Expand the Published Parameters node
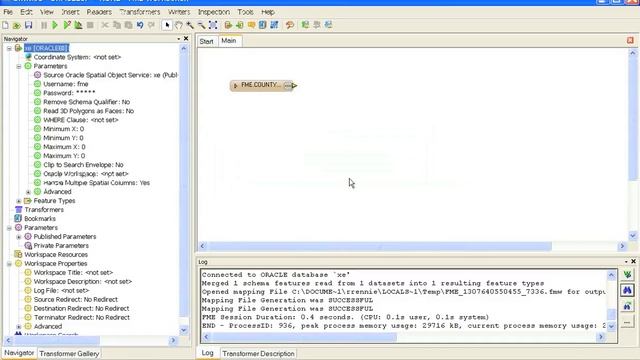The width and height of the screenshot is (640, 360). tap(19, 237)
